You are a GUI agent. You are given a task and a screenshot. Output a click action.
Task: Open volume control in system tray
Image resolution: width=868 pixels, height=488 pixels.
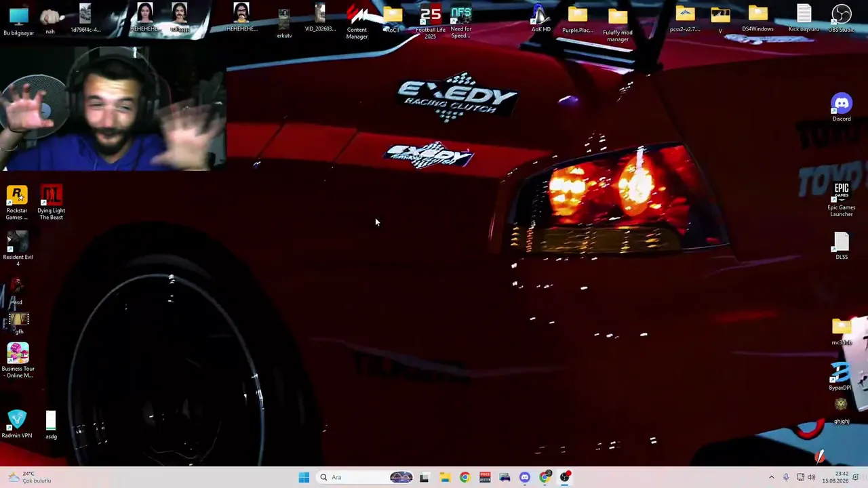[x=811, y=477]
